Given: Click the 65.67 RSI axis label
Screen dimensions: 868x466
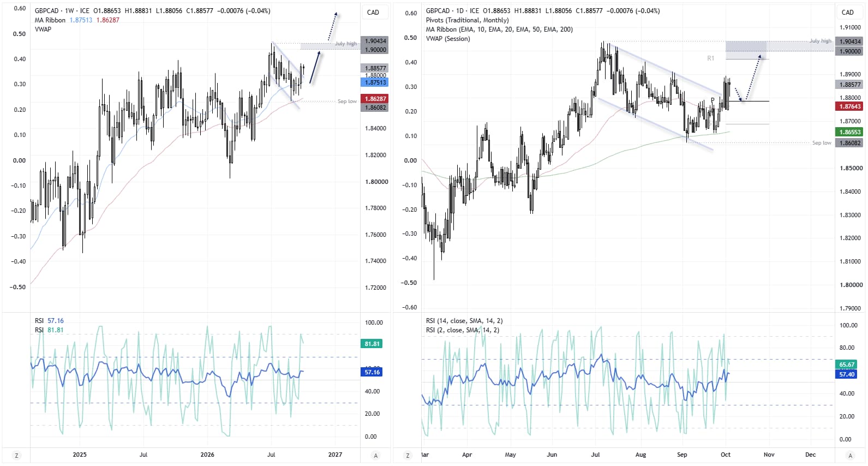Looking at the screenshot, I should (847, 365).
